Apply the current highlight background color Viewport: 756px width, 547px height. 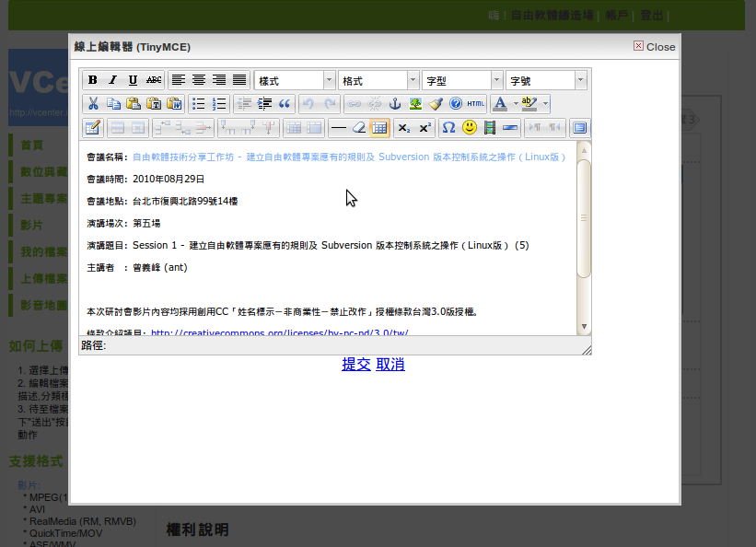coord(529,104)
